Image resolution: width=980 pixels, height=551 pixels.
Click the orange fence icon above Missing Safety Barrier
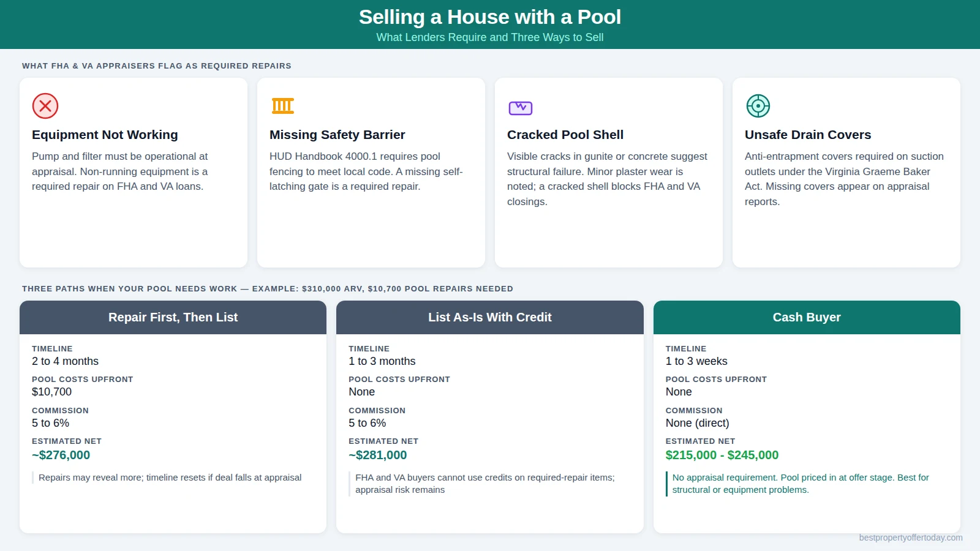tap(283, 106)
